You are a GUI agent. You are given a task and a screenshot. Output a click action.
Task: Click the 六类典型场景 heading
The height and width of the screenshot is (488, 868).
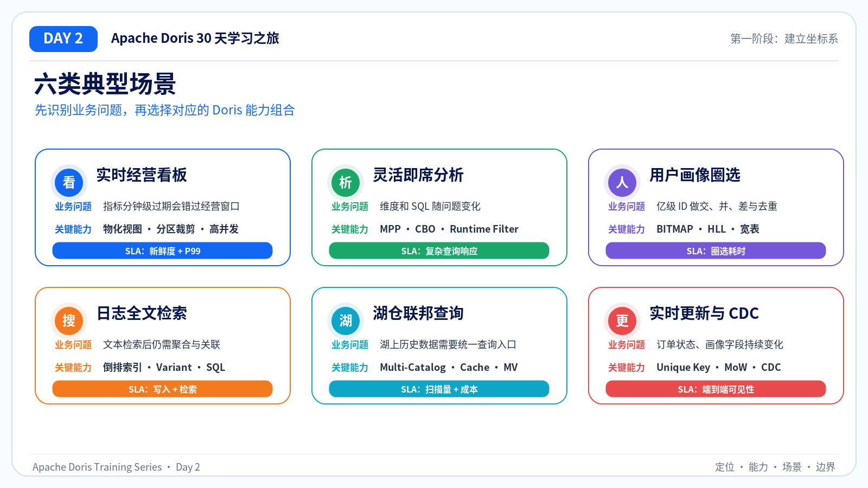point(105,84)
